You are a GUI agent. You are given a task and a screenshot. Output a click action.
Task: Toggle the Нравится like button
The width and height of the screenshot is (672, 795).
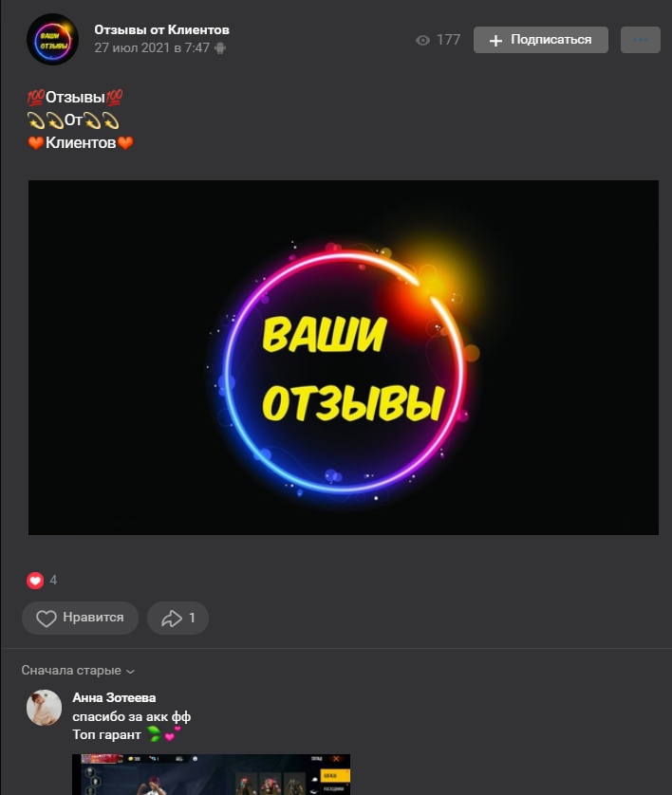[80, 618]
